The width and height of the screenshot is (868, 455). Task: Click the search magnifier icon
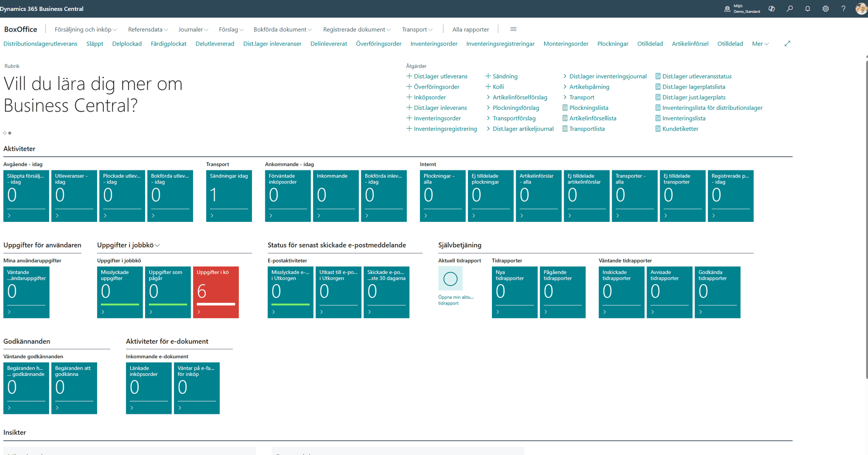[x=790, y=9]
